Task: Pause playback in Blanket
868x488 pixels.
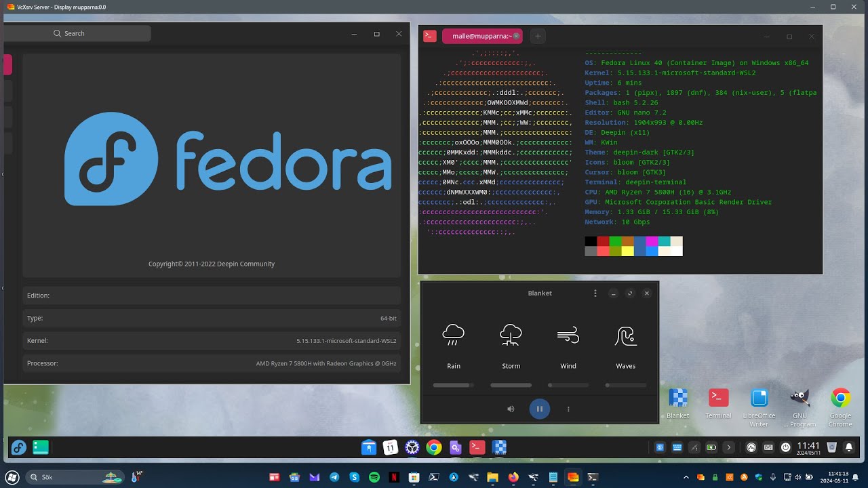Action: [540, 409]
